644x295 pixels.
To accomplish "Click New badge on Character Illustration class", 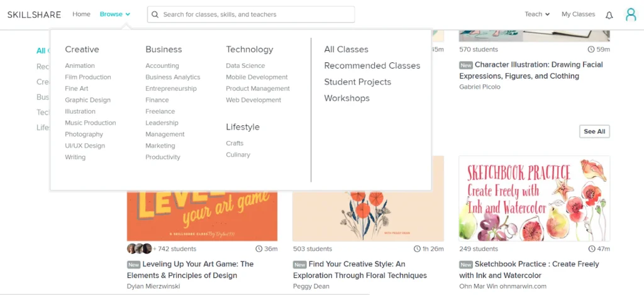I will [x=466, y=65].
